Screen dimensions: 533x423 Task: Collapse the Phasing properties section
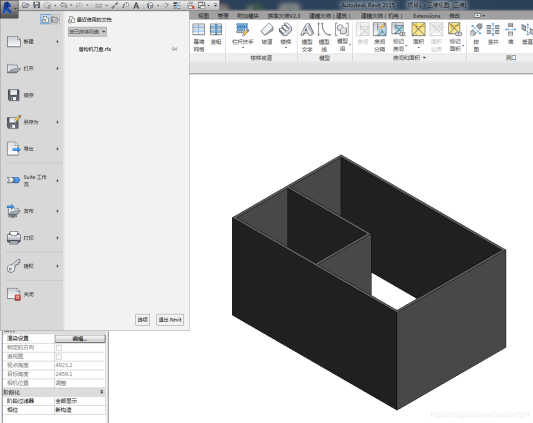pyautogui.click(x=101, y=392)
